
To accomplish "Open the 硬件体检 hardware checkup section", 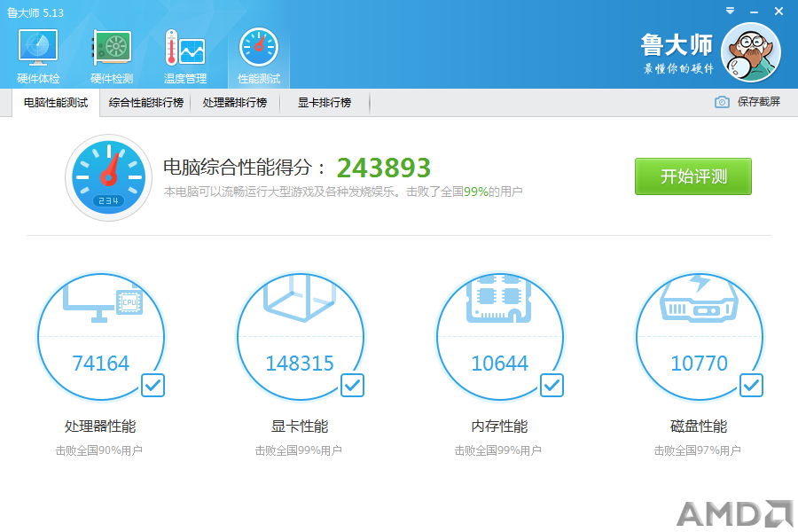I will [38, 56].
